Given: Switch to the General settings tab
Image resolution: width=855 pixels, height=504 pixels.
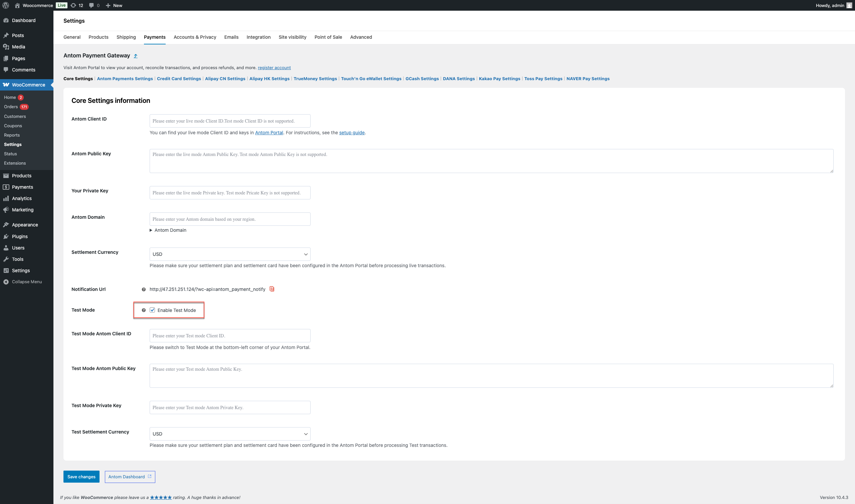Looking at the screenshot, I should (72, 37).
